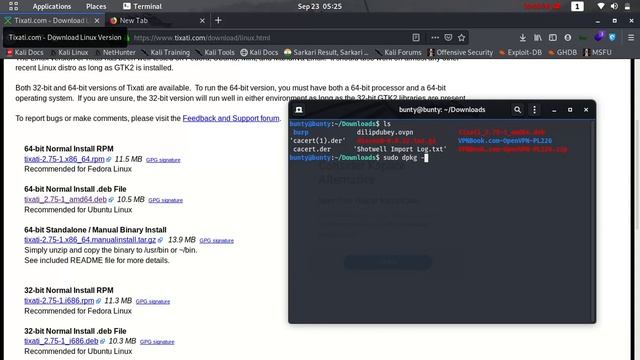The height and width of the screenshot is (360, 640).
Task: Click the volume speaker icon in top bar
Action: pos(614,7)
